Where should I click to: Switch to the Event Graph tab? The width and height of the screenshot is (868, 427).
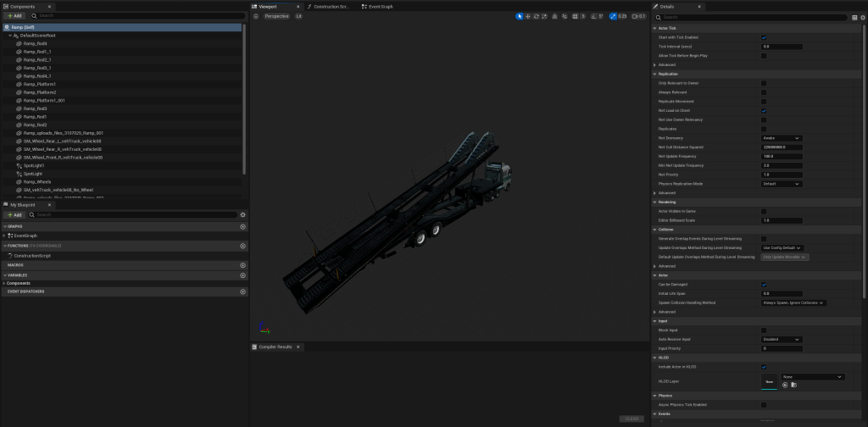[x=381, y=6]
